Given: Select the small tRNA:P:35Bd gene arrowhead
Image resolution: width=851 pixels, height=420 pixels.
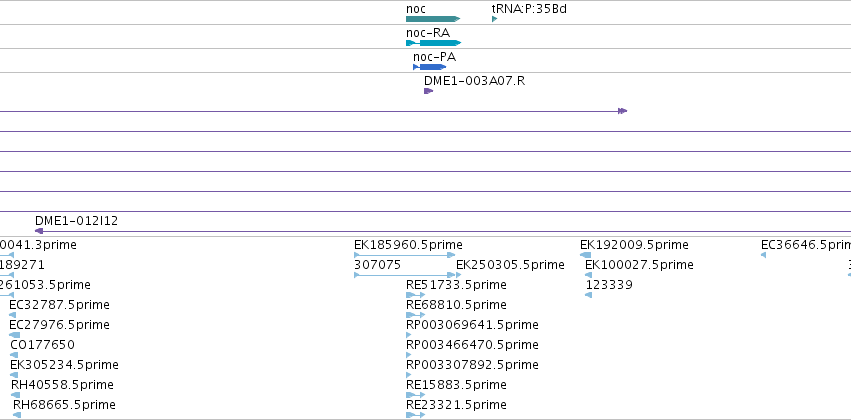Looking at the screenshot, I should [x=494, y=19].
